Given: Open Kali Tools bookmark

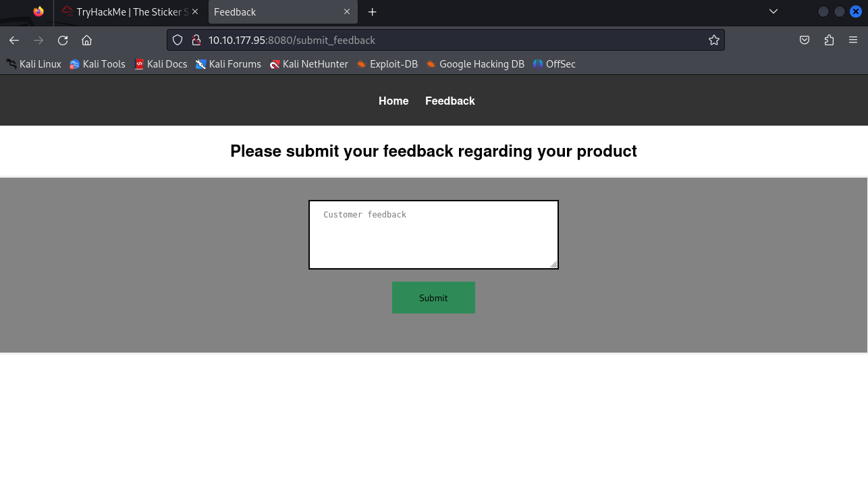Looking at the screenshot, I should tap(97, 64).
